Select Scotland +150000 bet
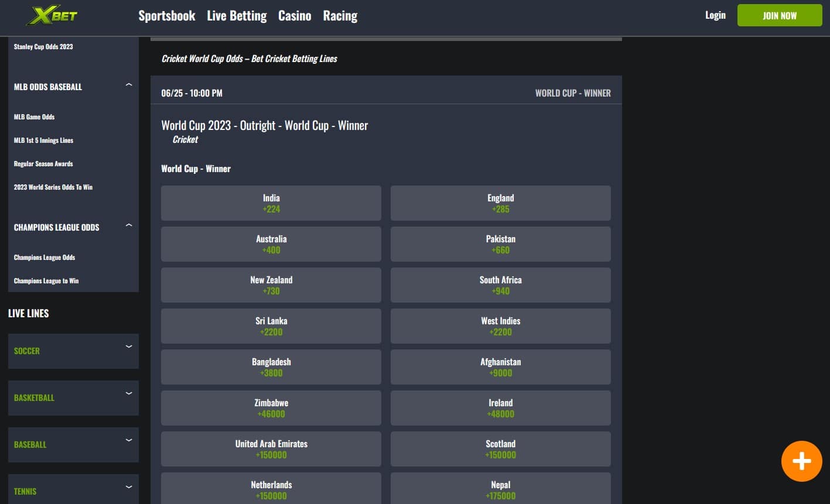Screen dimensions: 830x504 [x=501, y=449]
